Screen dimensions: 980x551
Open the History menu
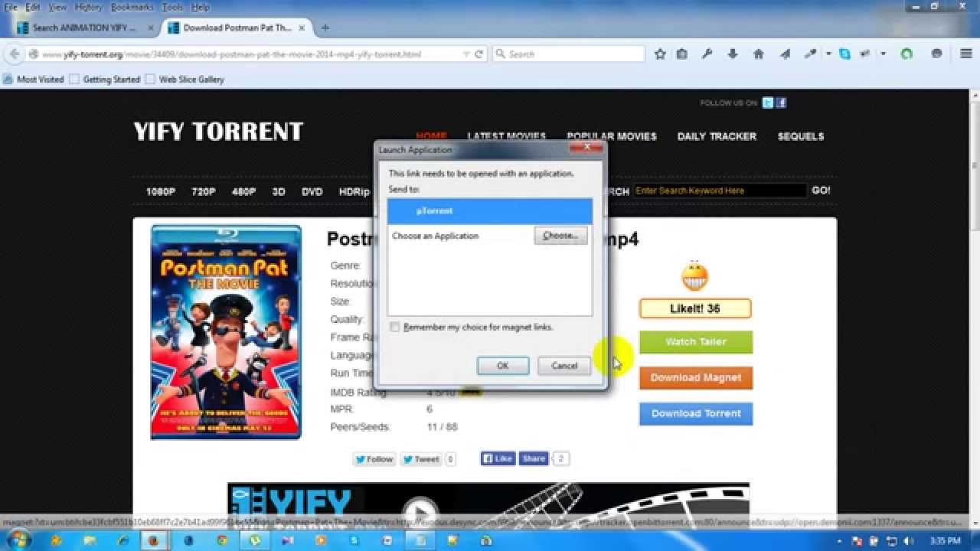click(x=89, y=7)
